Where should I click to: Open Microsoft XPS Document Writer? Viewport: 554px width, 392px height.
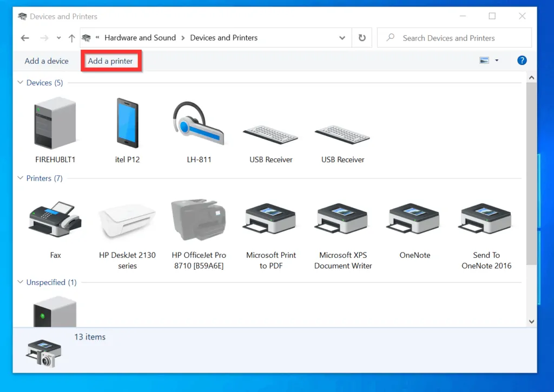coord(342,219)
